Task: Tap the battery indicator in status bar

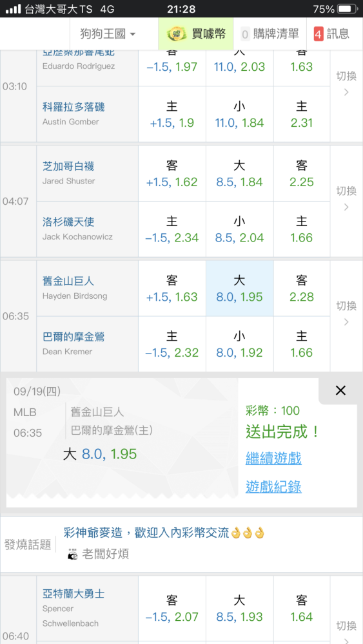Action: coord(347,8)
